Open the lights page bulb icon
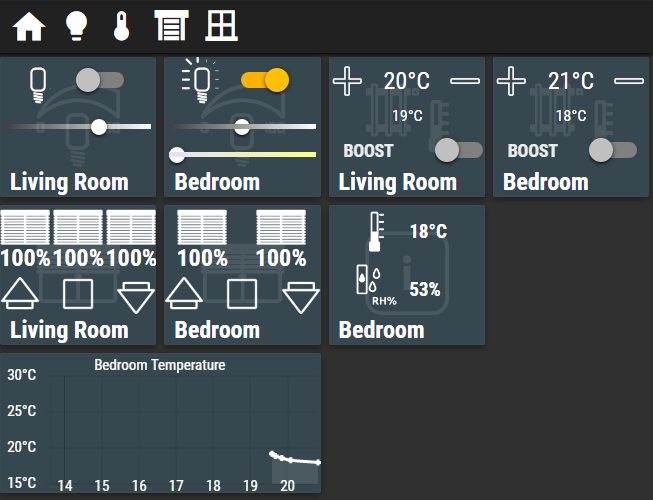This screenshot has width=653, height=500. click(77, 26)
